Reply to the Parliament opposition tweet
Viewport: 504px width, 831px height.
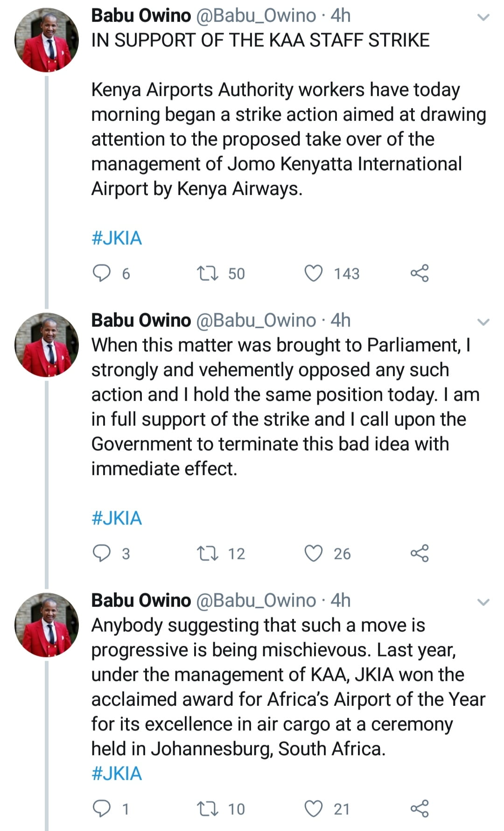pos(102,553)
